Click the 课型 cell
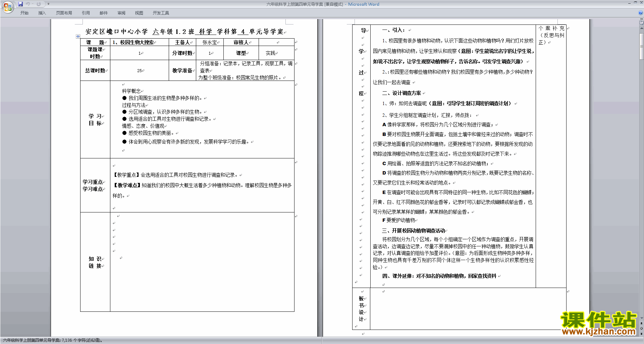Viewport: 644px width, 344px height. click(241, 53)
